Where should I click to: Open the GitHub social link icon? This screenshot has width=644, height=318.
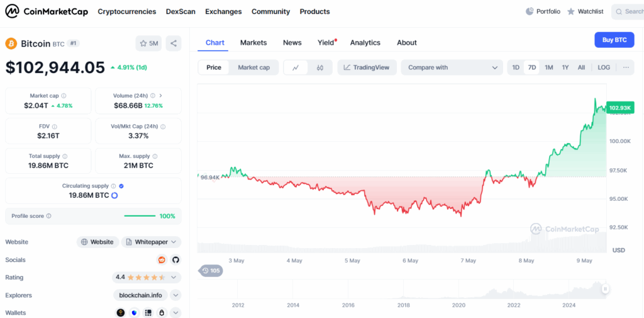(175, 259)
